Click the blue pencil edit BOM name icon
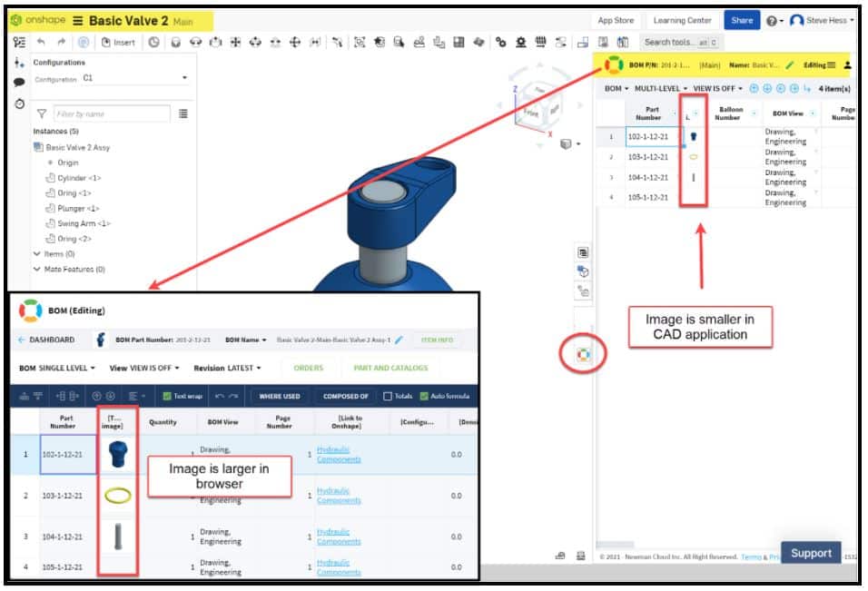868x591 pixels. click(399, 340)
